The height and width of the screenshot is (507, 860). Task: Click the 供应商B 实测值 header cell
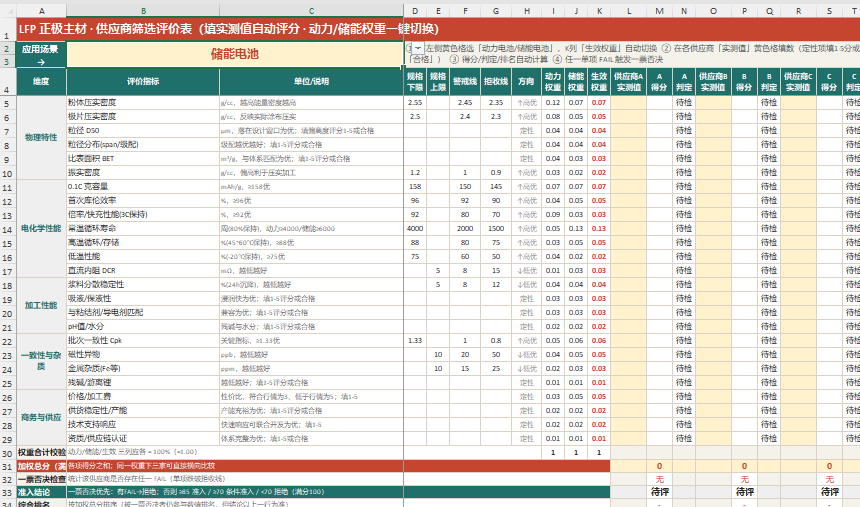coord(714,82)
